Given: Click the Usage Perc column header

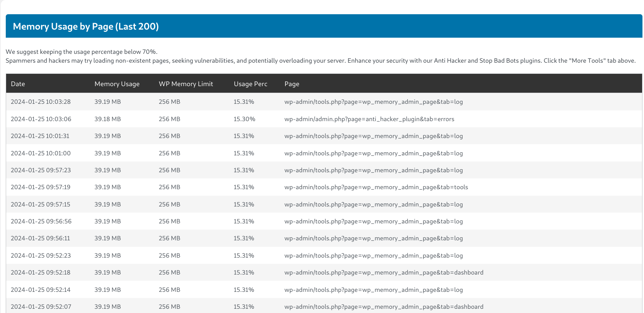Looking at the screenshot, I should tap(250, 84).
